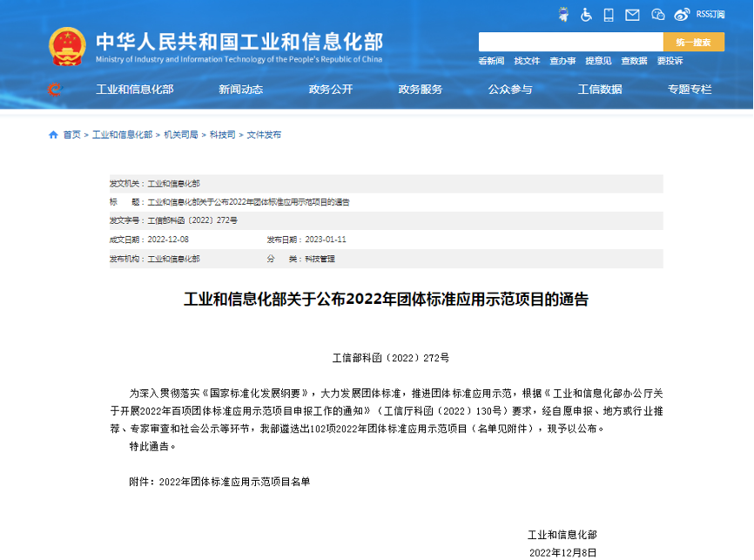
Task: Click 文件发布 breadcrumb link
Action: click(x=264, y=135)
